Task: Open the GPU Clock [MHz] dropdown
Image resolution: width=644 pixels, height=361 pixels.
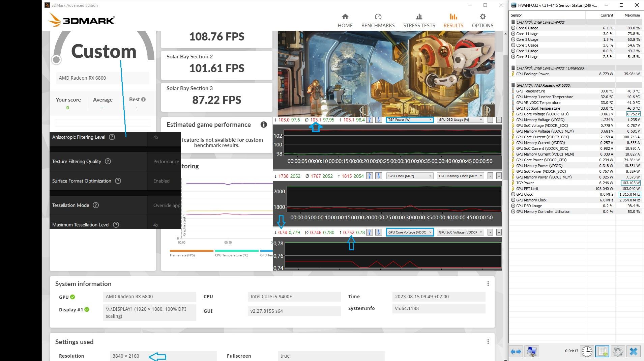Action: click(x=409, y=176)
